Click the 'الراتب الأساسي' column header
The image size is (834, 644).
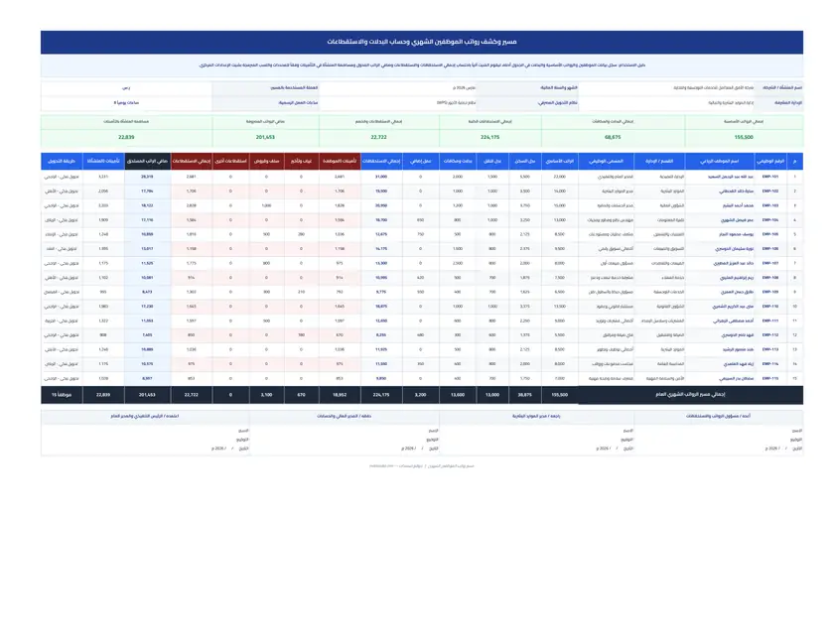(560, 161)
